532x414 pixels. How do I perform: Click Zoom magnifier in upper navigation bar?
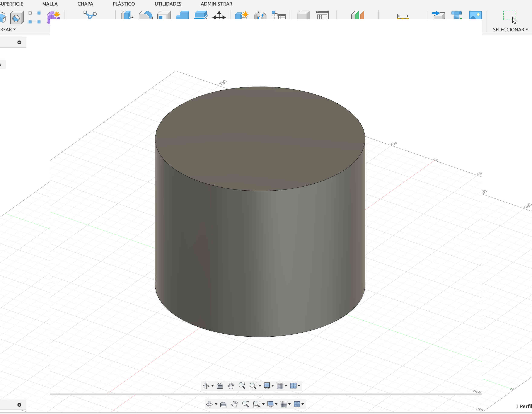(x=242, y=385)
